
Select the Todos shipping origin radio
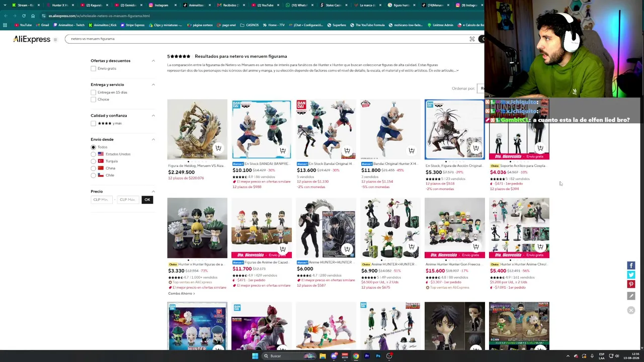[93, 147]
